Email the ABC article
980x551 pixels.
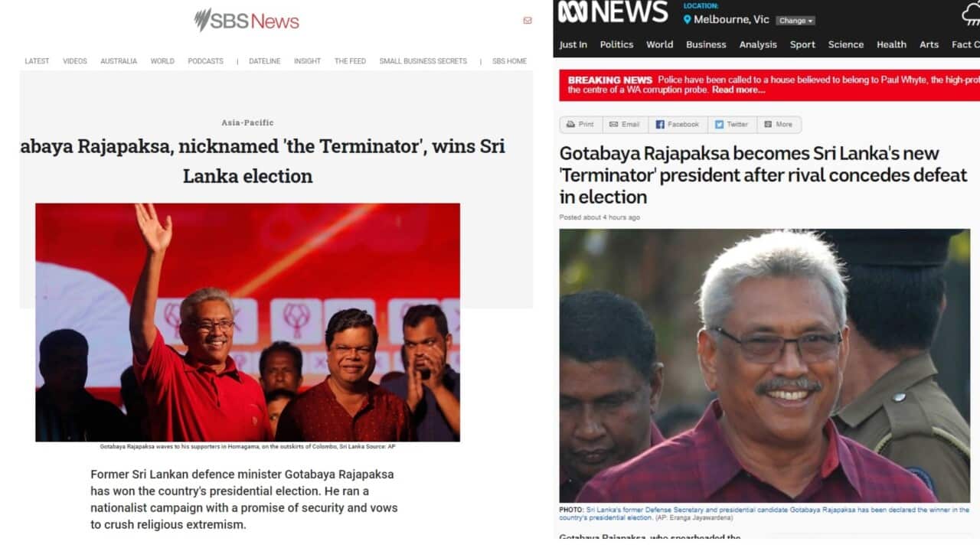pyautogui.click(x=624, y=124)
